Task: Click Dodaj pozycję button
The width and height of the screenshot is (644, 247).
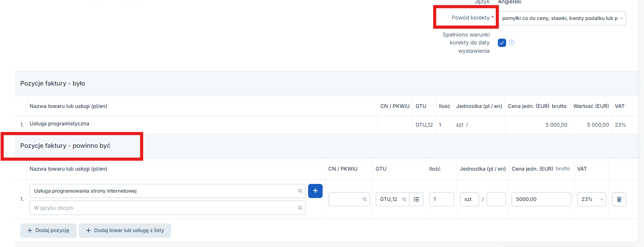Action: click(x=48, y=230)
